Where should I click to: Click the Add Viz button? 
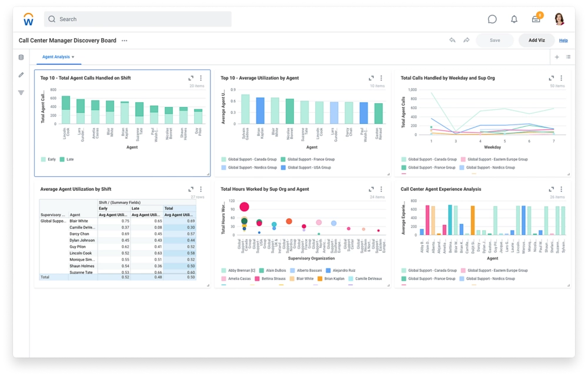536,41
